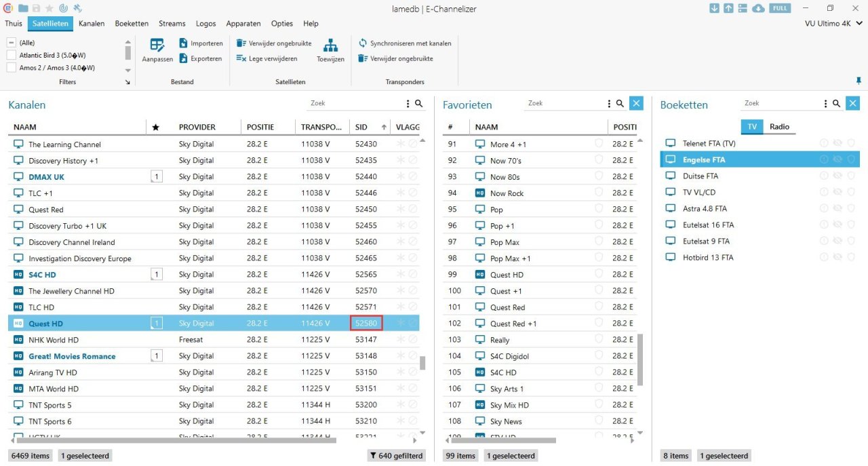The image size is (868, 466).
Task: Close the Boeketten panel
Action: (853, 103)
